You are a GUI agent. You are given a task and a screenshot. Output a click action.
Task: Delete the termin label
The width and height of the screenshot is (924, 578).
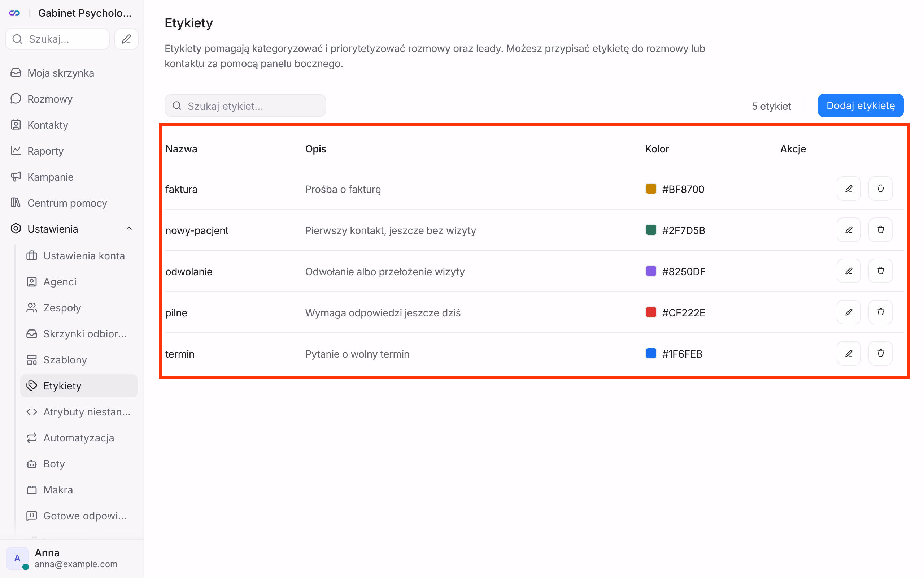880,354
